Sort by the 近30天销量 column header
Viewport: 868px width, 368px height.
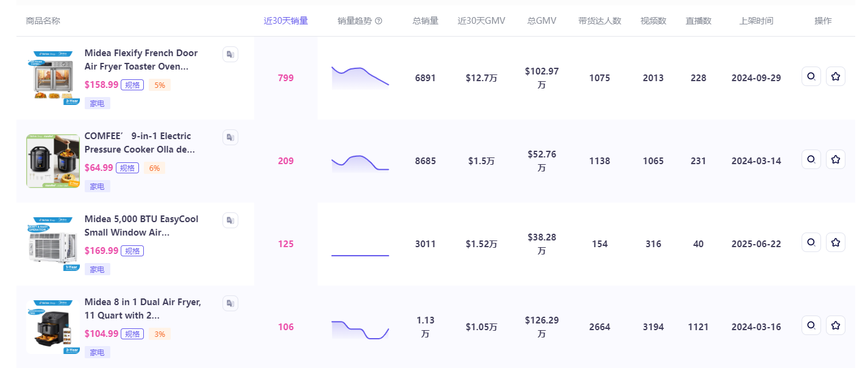coord(285,20)
